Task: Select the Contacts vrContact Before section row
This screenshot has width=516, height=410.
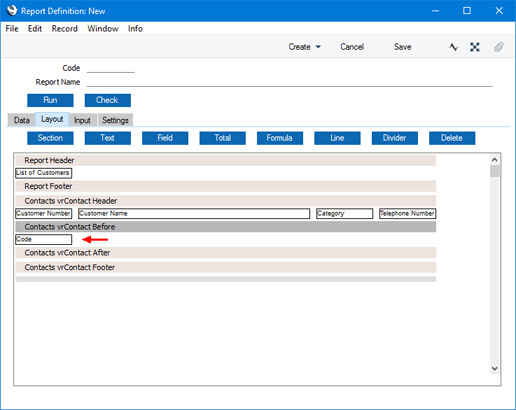Action: tap(226, 227)
